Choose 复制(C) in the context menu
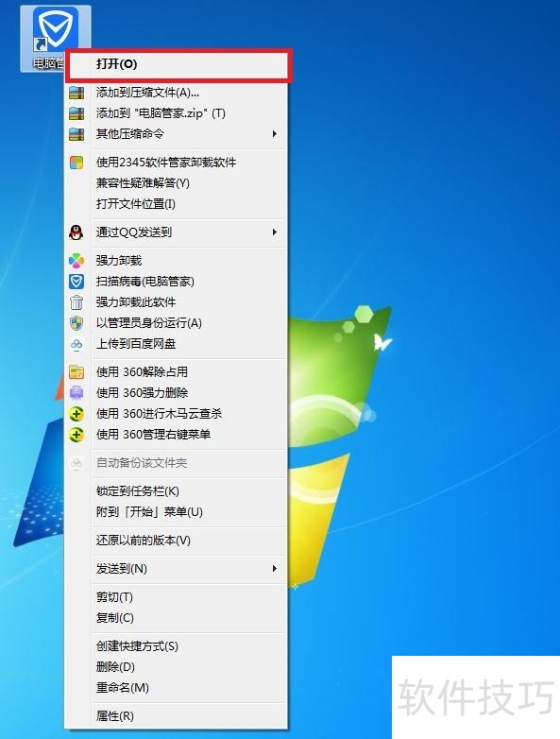The width and height of the screenshot is (560, 739). click(x=177, y=618)
